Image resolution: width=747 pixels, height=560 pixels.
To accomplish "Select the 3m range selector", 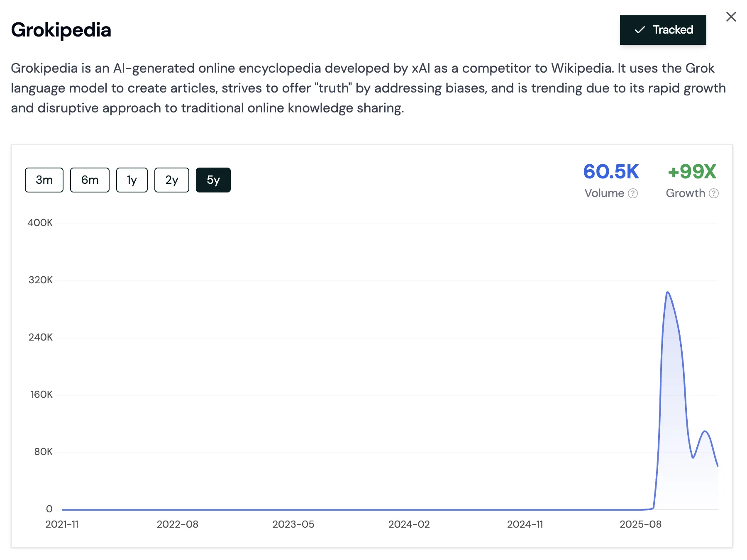I will 44,180.
